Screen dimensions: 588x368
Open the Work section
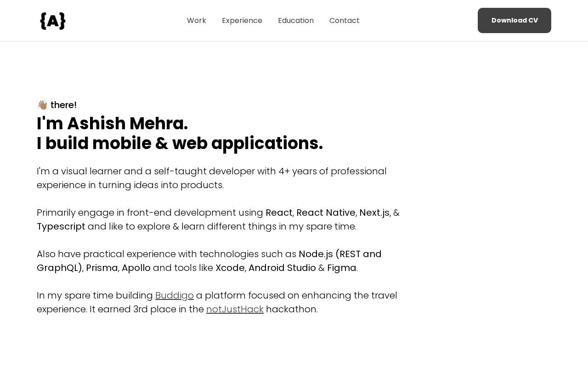[x=197, y=20]
